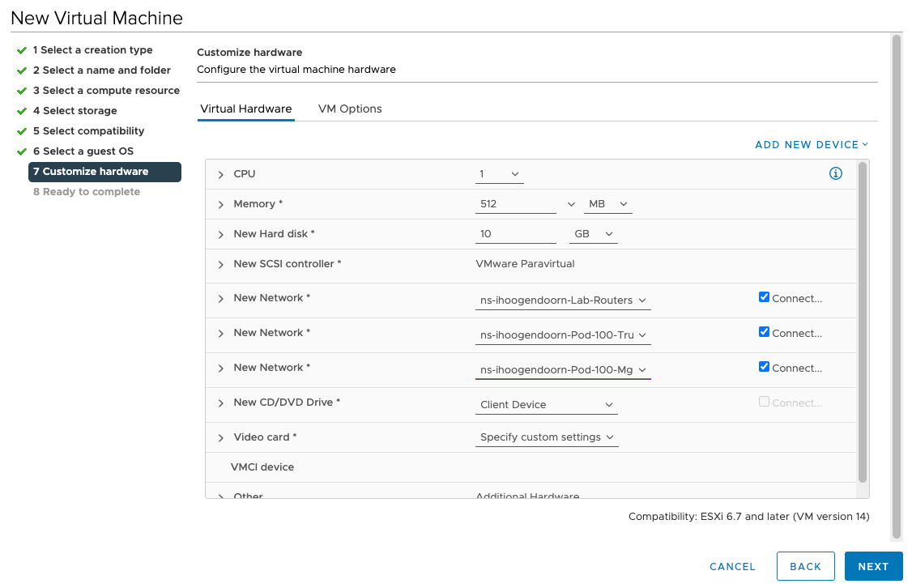Expand the Memory settings row
The height and width of the screenshot is (588, 912).
[220, 205]
